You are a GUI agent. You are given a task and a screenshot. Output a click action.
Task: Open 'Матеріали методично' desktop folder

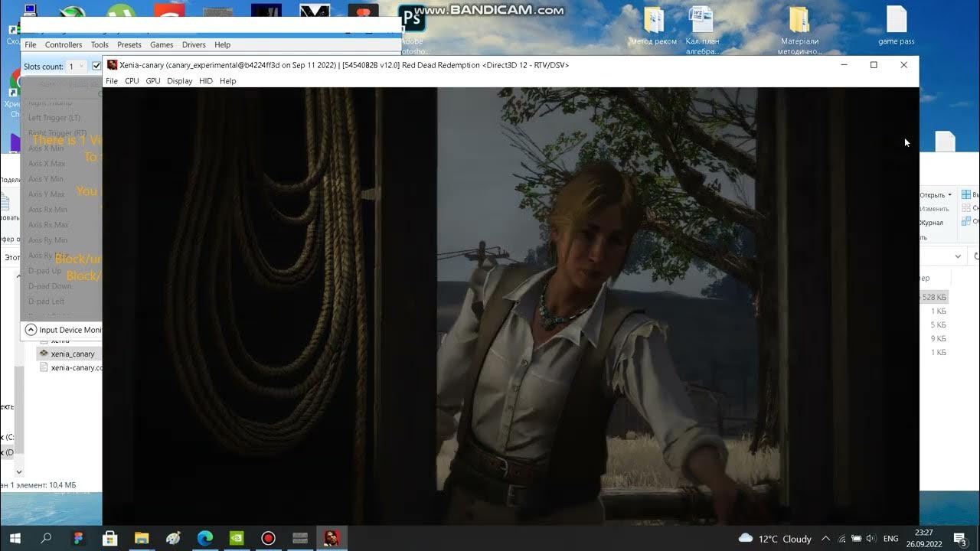tap(799, 31)
